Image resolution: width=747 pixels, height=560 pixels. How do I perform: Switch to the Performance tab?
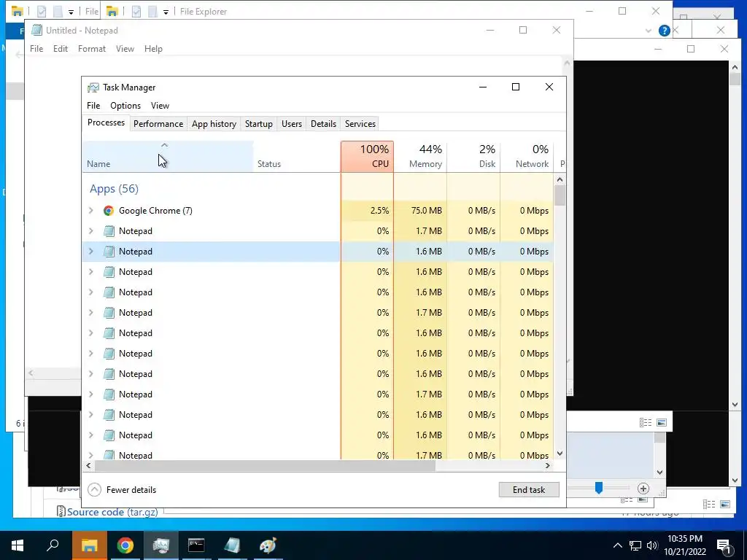click(158, 124)
